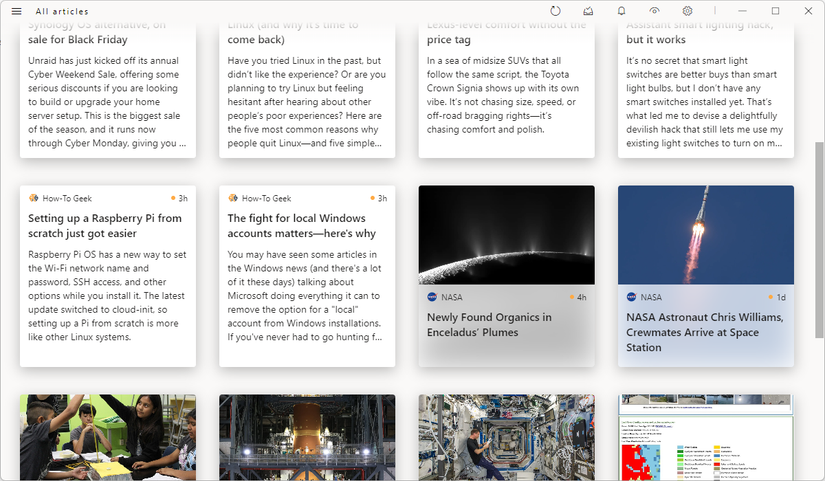Viewport: 825px width, 481px height.
Task: Click the space station interior thumbnail
Action: click(507, 437)
